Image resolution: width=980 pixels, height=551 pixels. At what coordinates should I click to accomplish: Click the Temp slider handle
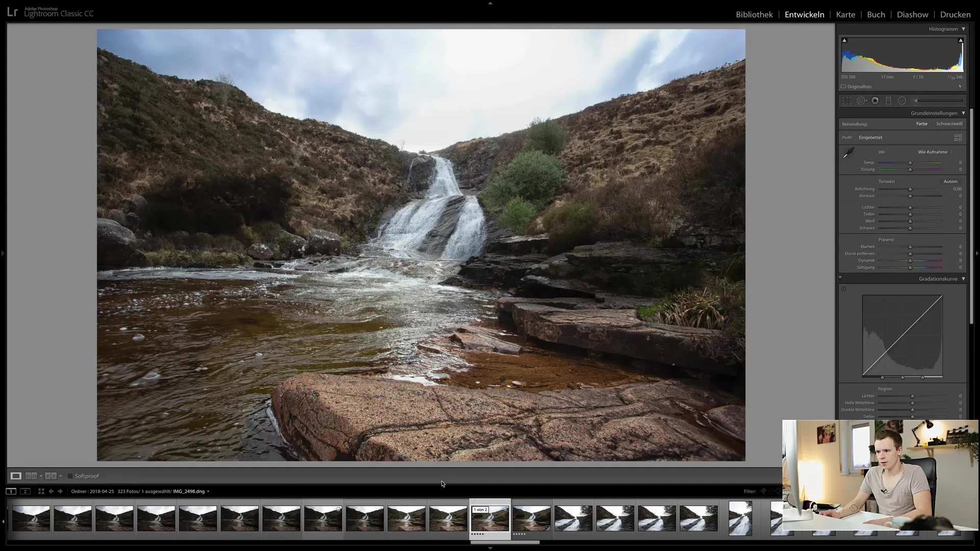[x=910, y=163]
